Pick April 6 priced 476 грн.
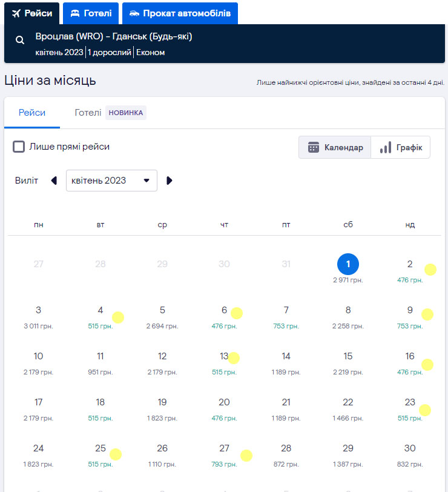 [224, 317]
